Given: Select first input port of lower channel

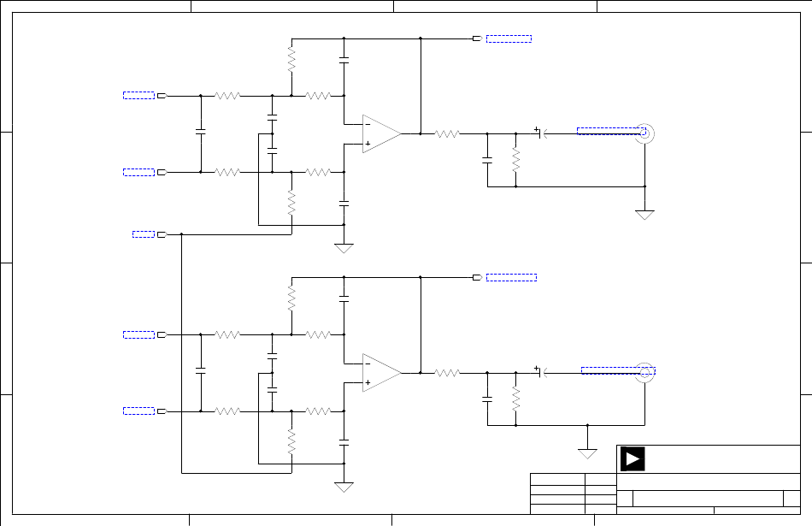Looking at the screenshot, I should point(162,334).
